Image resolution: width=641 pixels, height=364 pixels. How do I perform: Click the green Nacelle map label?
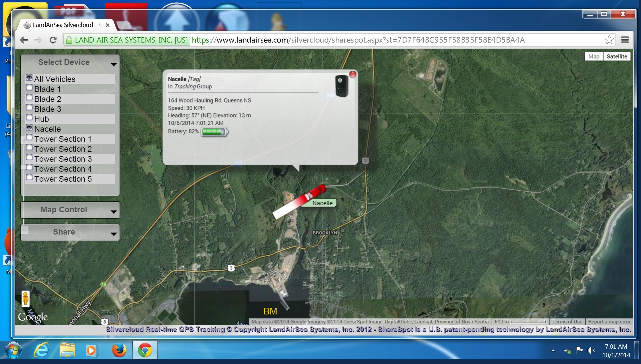[321, 203]
